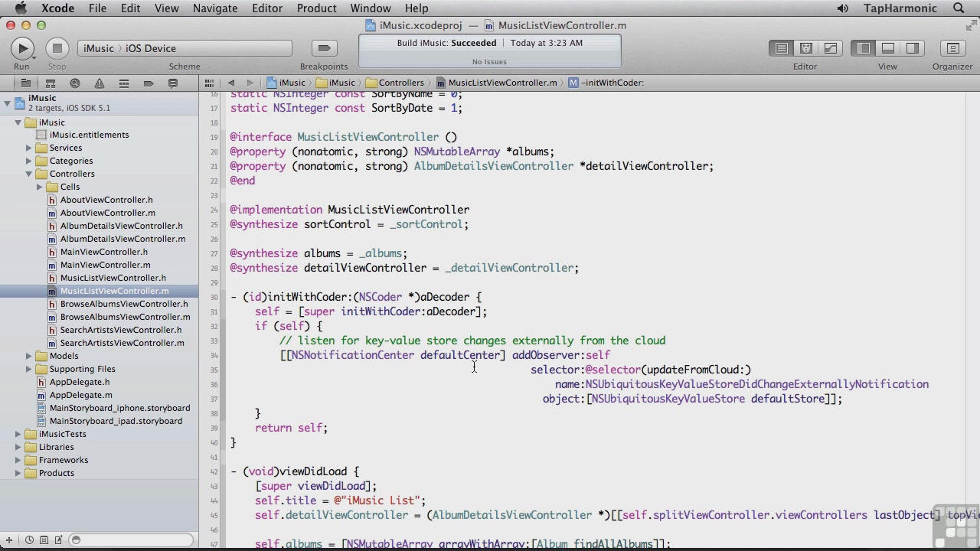This screenshot has width=980, height=551.
Task: Open the File menu
Action: 97,8
